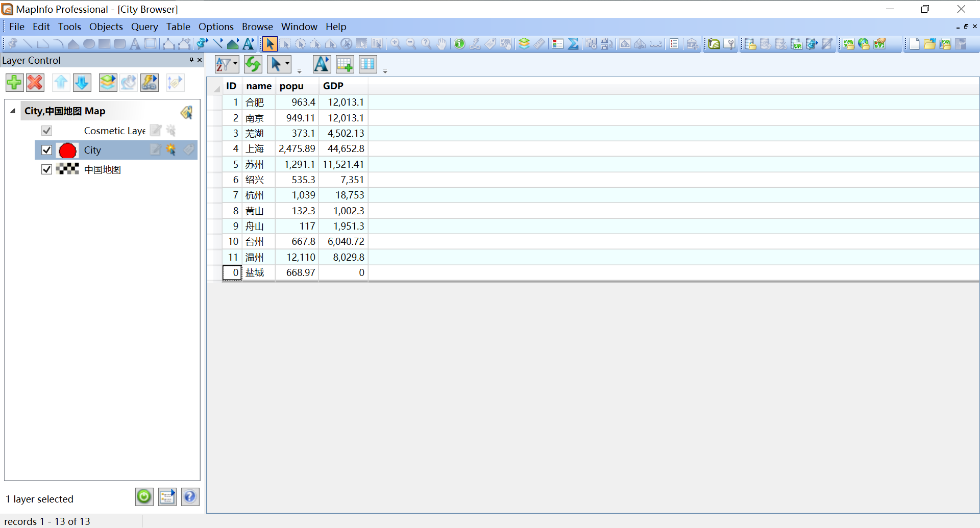
Task: Click the Open DBMS Table icon
Action: [x=750, y=44]
